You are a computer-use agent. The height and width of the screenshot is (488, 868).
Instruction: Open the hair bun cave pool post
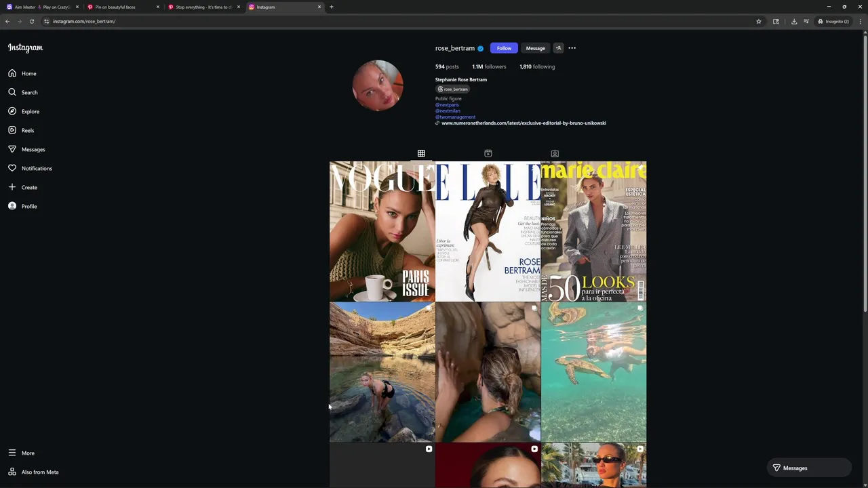488,372
